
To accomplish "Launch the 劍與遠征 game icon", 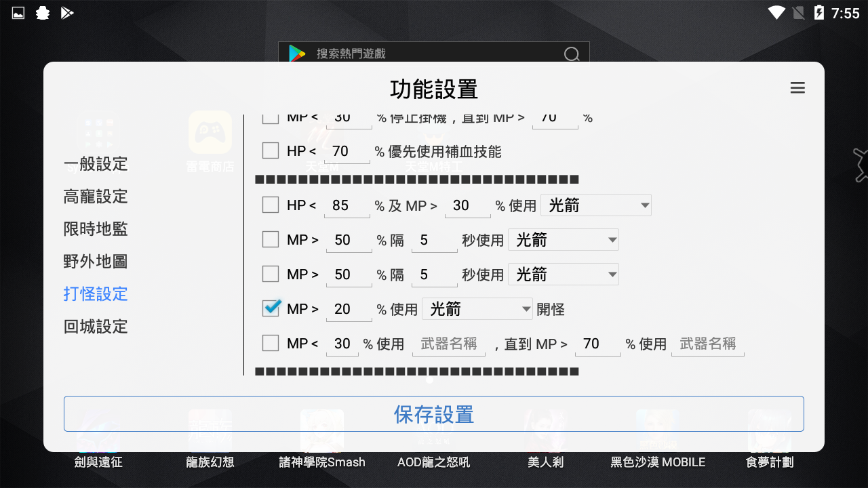I will [x=98, y=430].
